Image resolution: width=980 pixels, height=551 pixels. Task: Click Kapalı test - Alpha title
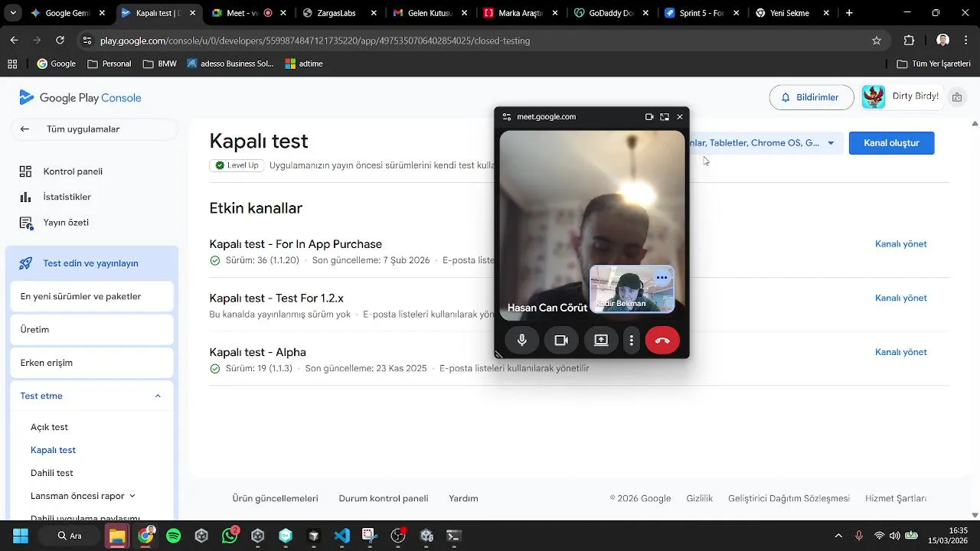click(257, 353)
